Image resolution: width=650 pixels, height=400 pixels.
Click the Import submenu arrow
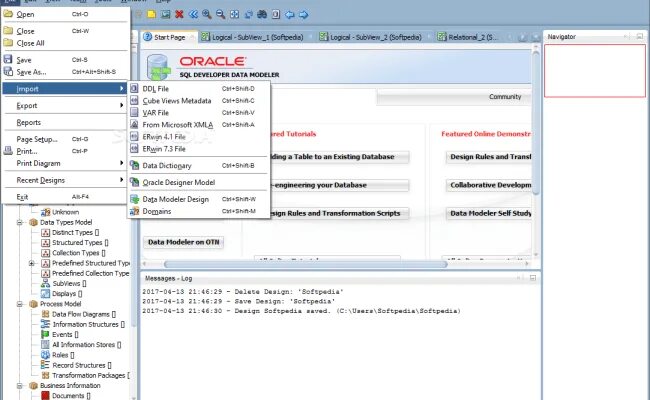(121, 88)
